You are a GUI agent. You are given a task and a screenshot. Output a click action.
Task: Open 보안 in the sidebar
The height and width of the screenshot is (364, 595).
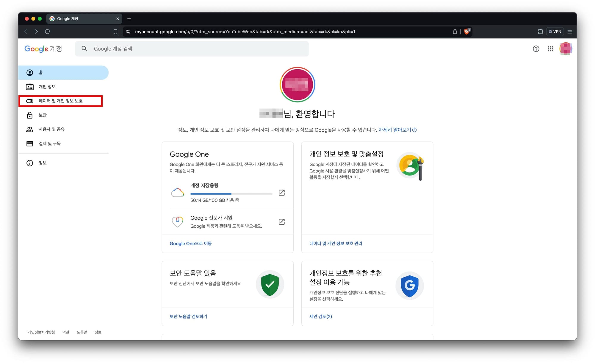click(x=63, y=115)
